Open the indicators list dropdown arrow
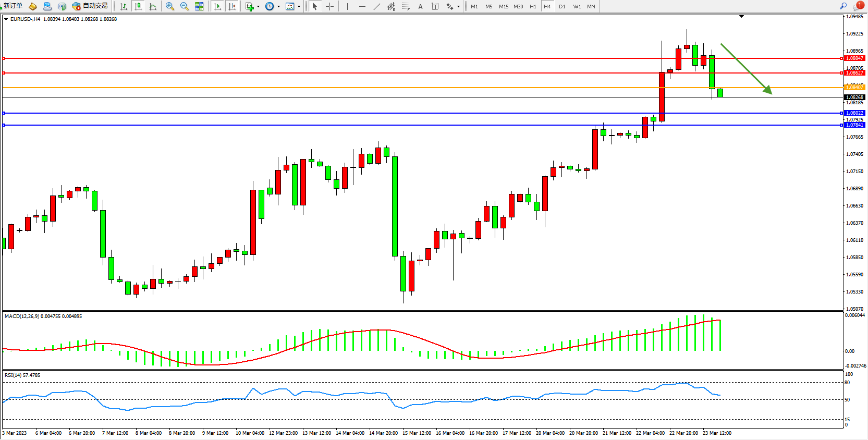 [x=258, y=7]
